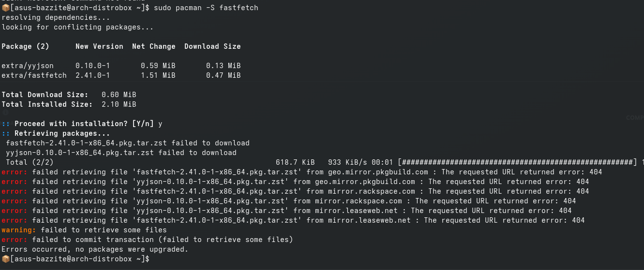Click the 'New Version' column header

99,47
